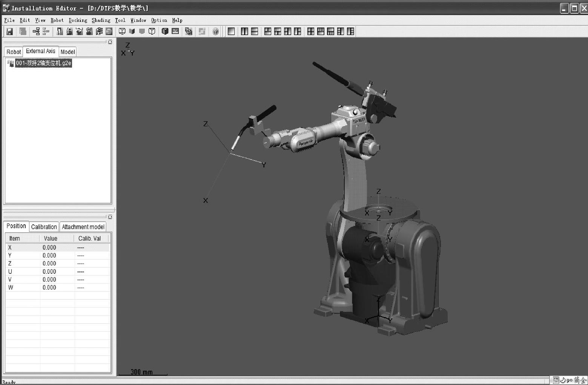Open the Shading menu

coord(101,20)
